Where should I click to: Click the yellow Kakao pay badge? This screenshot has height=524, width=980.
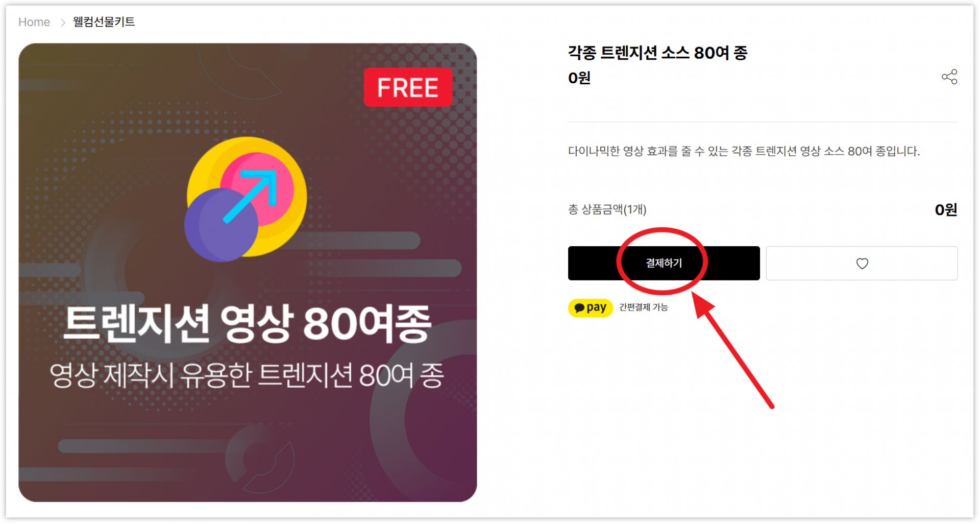(590, 307)
